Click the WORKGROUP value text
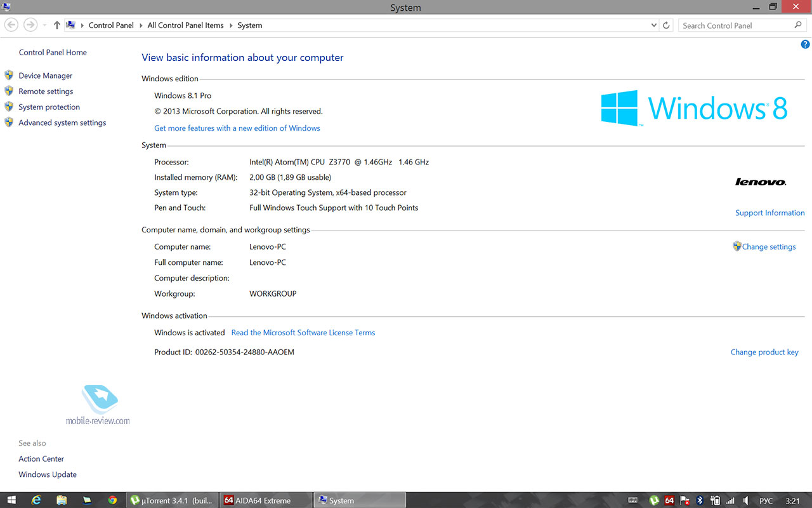The height and width of the screenshot is (508, 812). [273, 294]
